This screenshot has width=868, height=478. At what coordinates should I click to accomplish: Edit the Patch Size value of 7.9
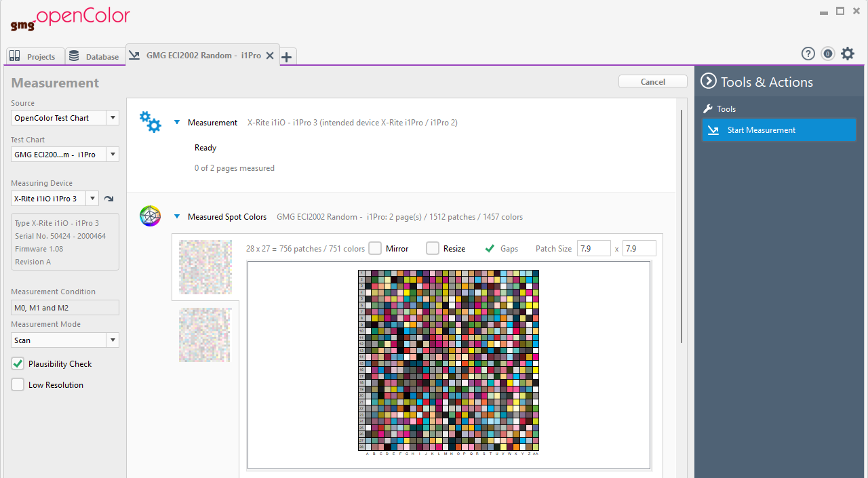point(593,248)
